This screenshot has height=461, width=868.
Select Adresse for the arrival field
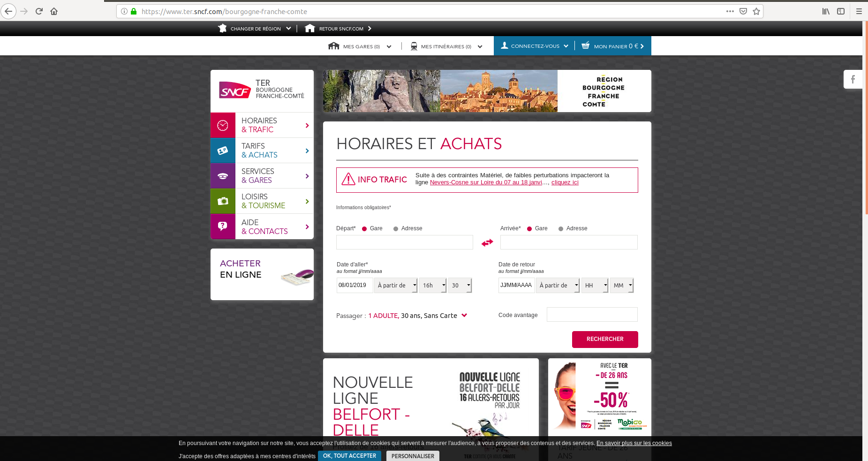point(561,228)
